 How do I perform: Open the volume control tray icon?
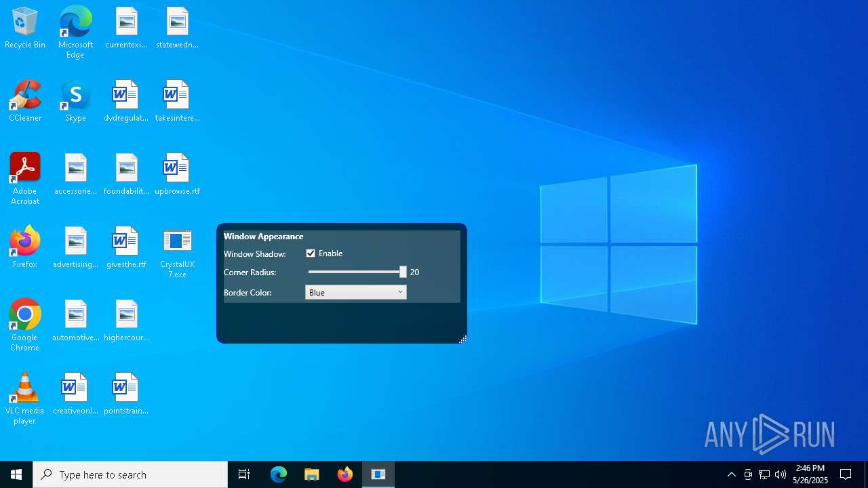[781, 474]
